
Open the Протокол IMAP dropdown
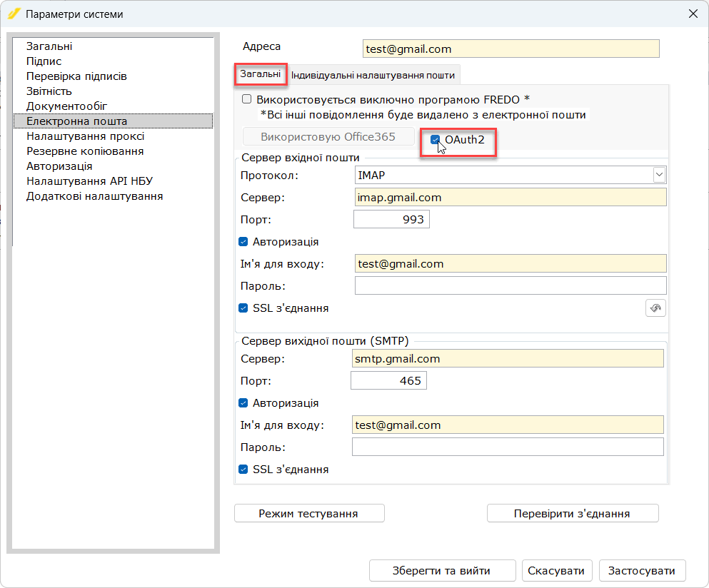click(659, 175)
